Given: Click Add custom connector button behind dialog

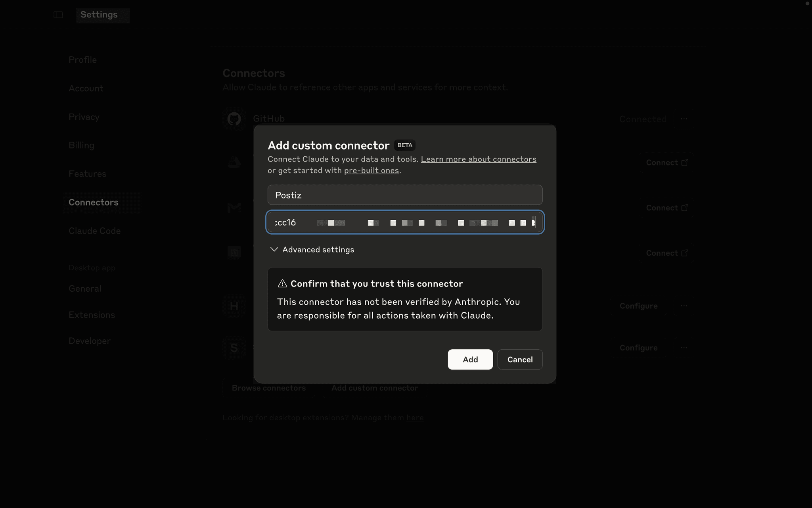Looking at the screenshot, I should coord(375,388).
